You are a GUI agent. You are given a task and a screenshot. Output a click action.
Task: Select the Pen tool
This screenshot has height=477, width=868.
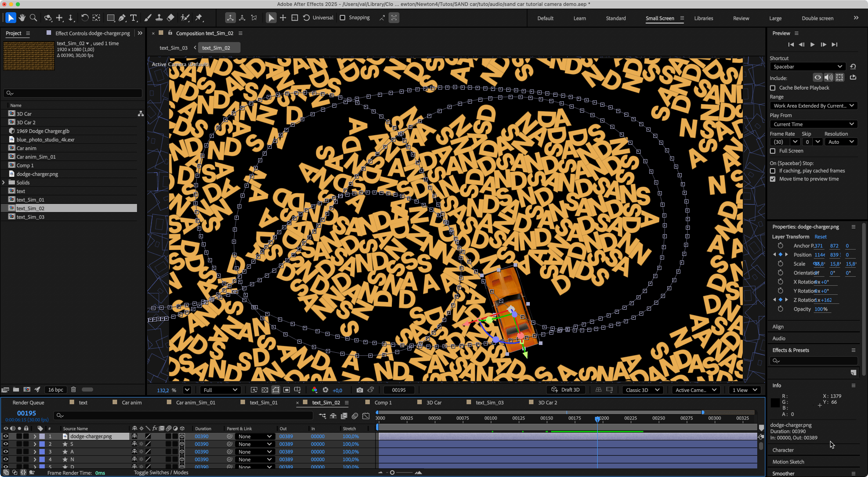click(x=122, y=18)
